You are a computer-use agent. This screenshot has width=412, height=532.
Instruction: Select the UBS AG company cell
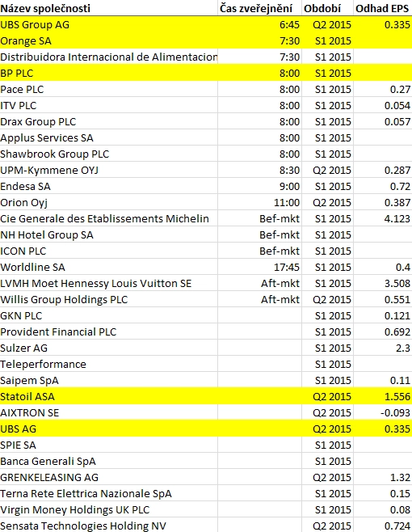pyautogui.click(x=108, y=429)
